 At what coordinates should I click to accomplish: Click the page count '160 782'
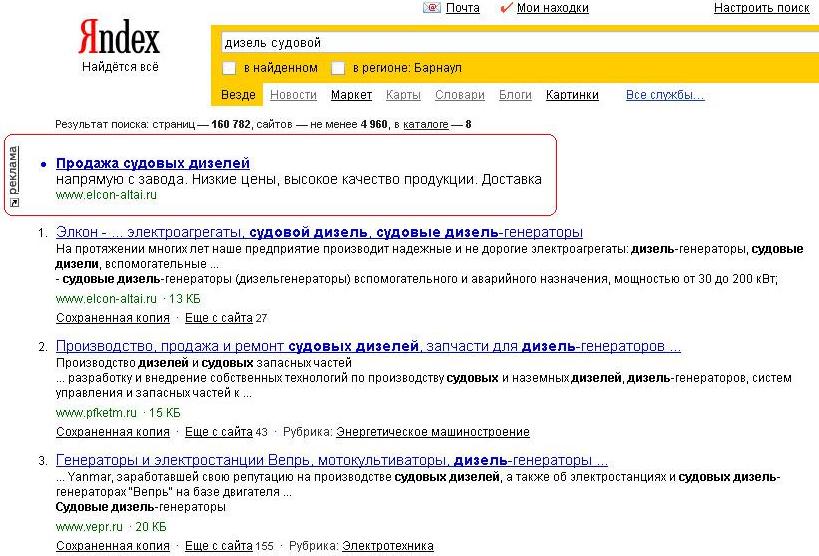coord(231,124)
